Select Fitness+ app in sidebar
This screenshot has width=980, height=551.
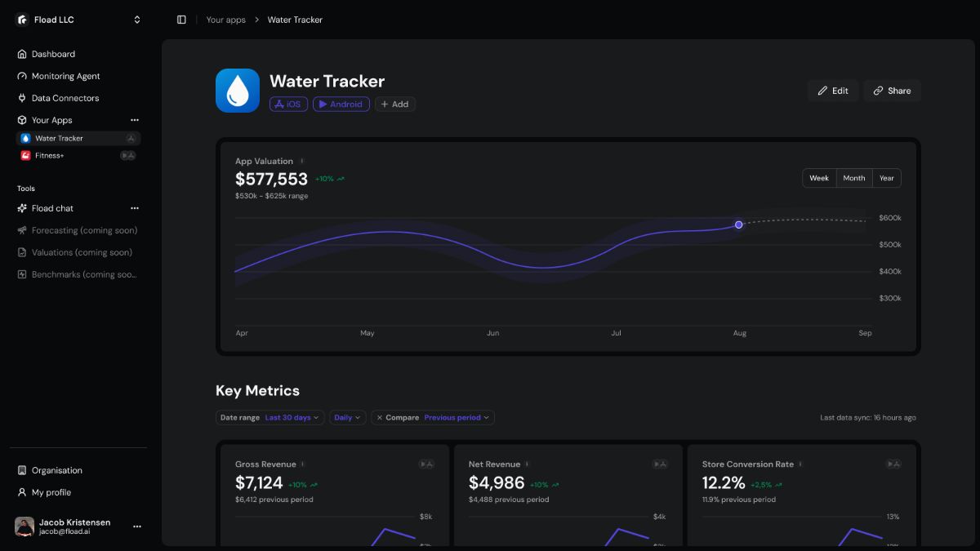click(x=49, y=155)
